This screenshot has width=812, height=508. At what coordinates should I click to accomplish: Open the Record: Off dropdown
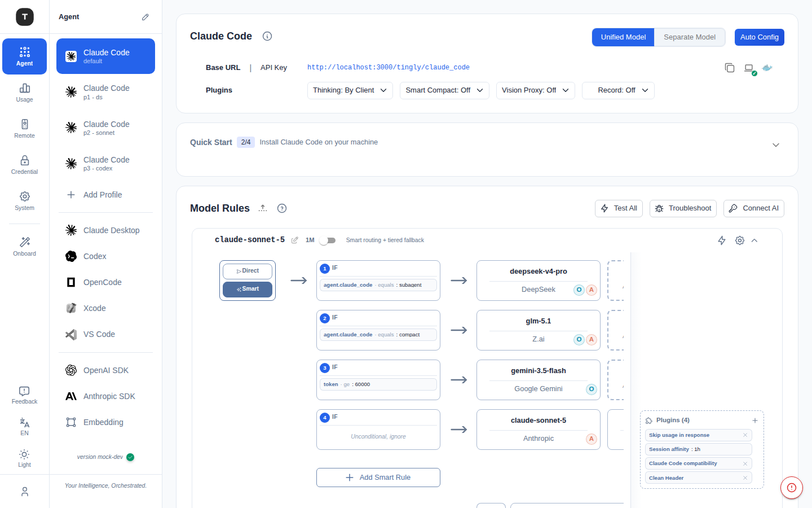coord(618,90)
